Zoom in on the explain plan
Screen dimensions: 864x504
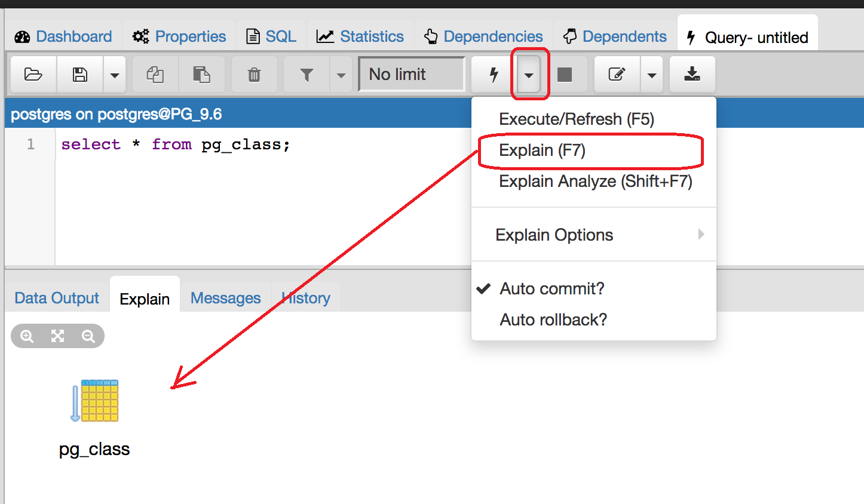point(27,336)
